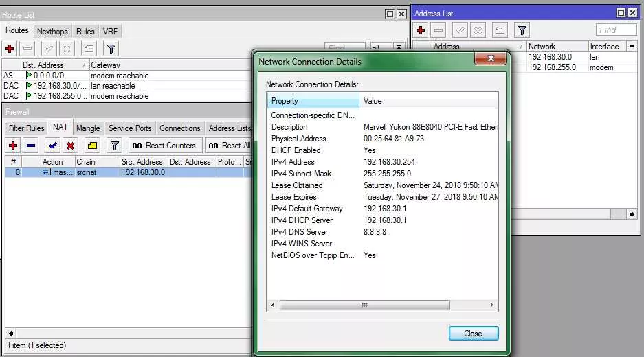This screenshot has width=644, height=357.
Task: Open the Service Ports tab
Action: (130, 128)
